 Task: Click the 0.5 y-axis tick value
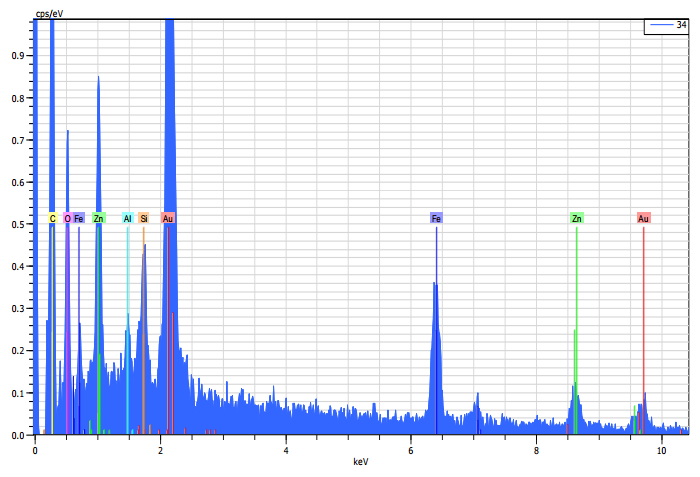click(18, 224)
